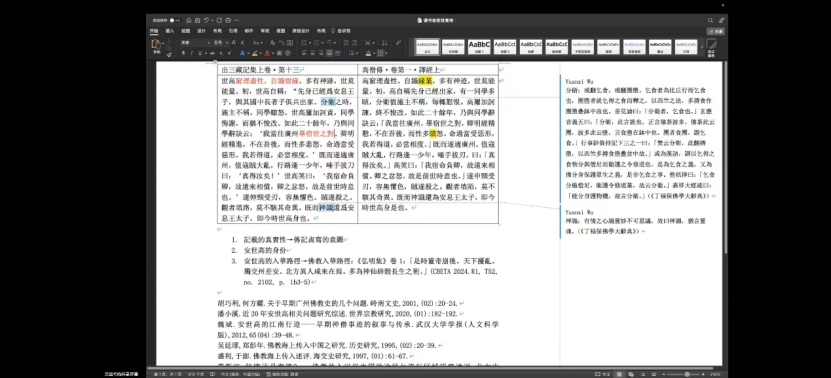Save the document using the Save icon
Image resolution: width=831 pixels, height=378 pixels.
coord(198,20)
